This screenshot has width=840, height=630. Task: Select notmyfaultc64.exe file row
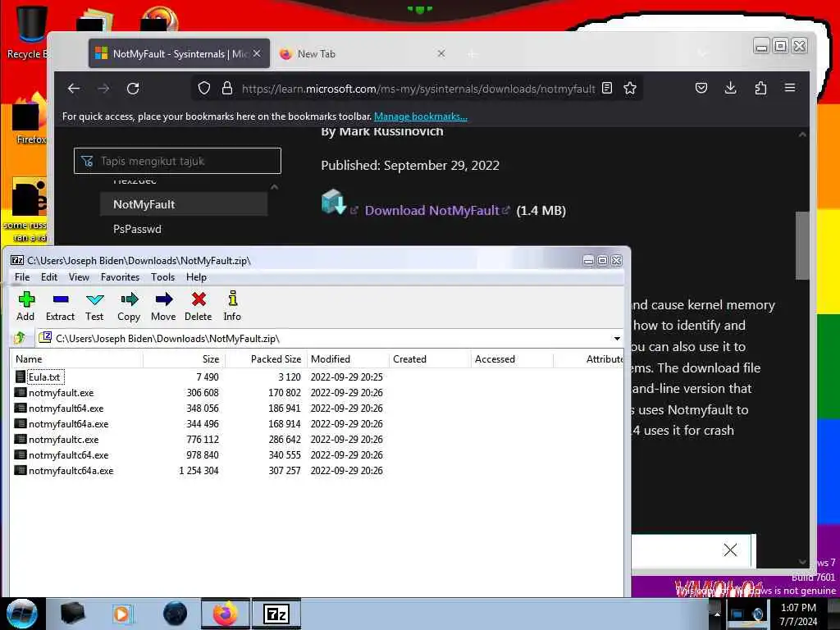click(316, 454)
